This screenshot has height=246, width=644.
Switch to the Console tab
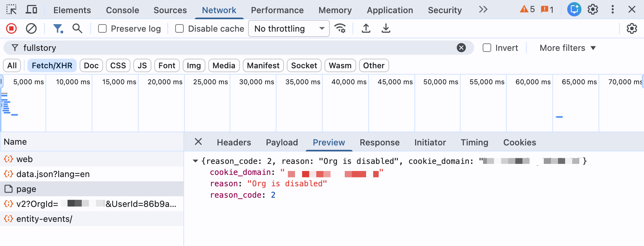tap(122, 10)
